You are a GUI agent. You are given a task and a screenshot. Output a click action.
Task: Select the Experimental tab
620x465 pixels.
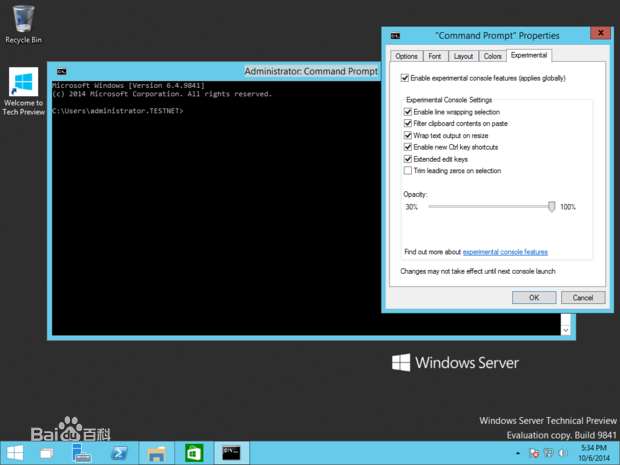[x=529, y=55]
